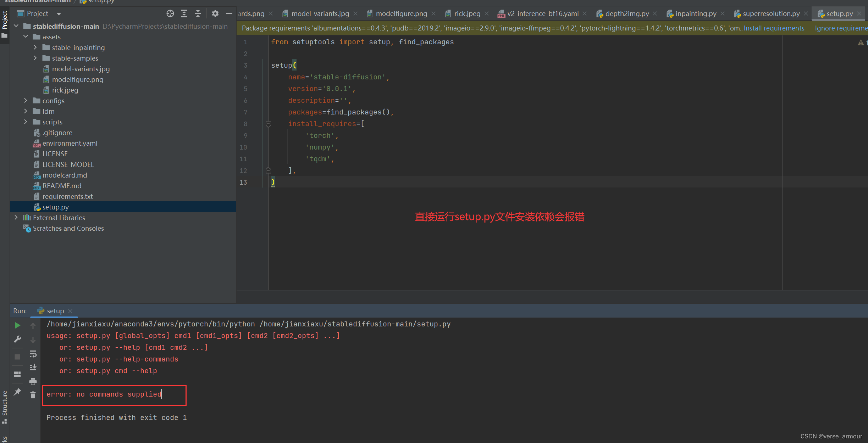Image resolution: width=868 pixels, height=443 pixels.
Task: Click the Install requirements link
Action: pyautogui.click(x=774, y=28)
